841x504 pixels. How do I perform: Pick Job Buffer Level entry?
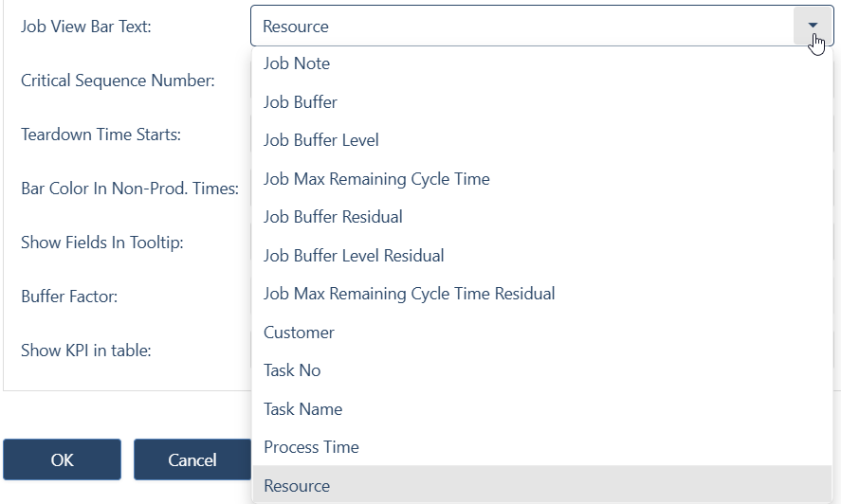tap(542, 140)
